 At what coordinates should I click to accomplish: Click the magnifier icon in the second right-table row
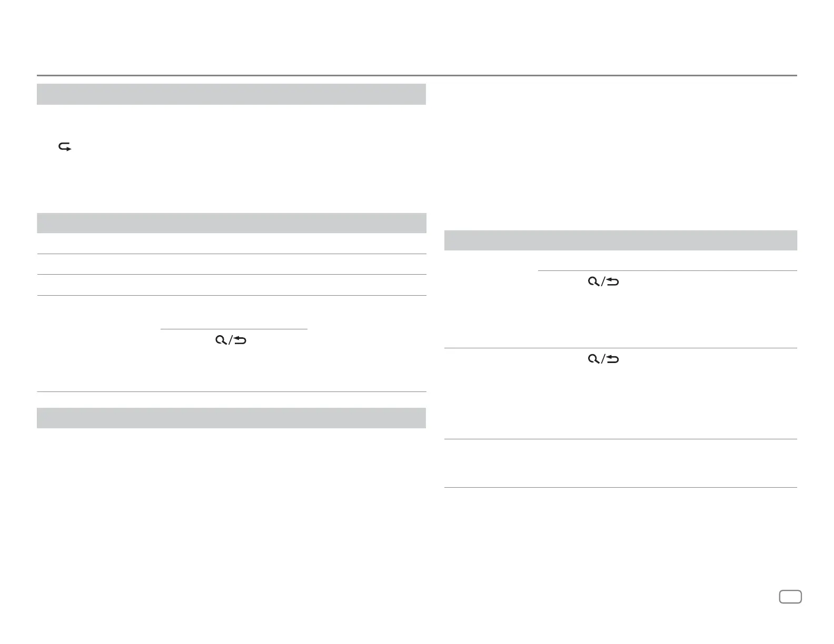coord(594,360)
